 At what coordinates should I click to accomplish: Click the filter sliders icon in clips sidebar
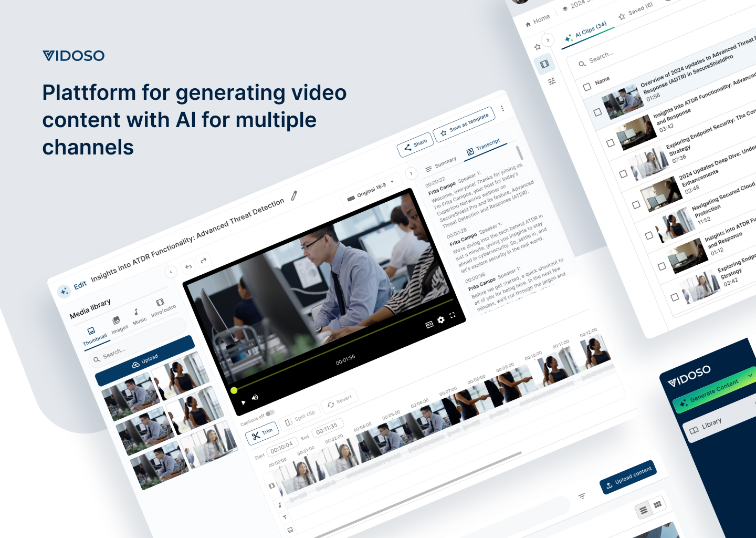tap(552, 81)
